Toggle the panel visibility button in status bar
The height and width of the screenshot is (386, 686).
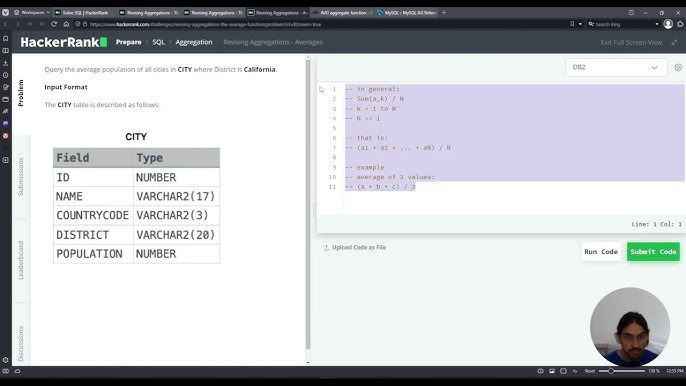pos(5,371)
